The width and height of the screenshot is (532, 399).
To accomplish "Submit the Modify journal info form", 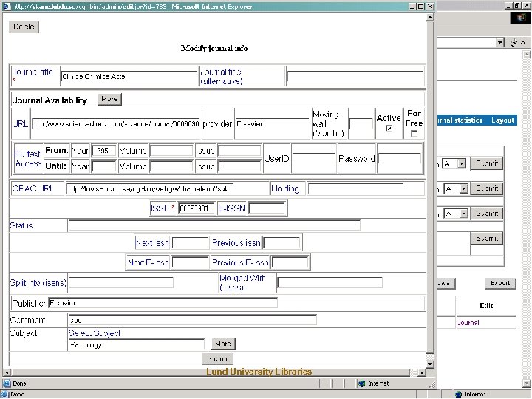I will [x=218, y=358].
